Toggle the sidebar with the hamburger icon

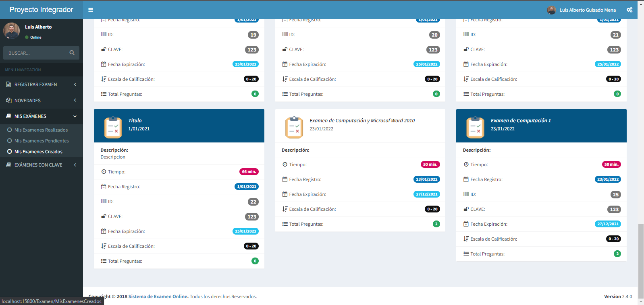(91, 10)
